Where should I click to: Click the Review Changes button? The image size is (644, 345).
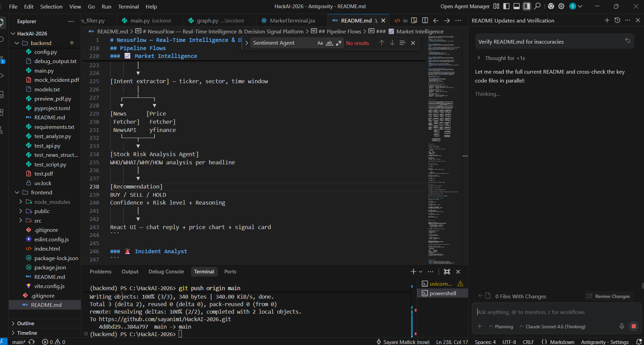(x=609, y=296)
